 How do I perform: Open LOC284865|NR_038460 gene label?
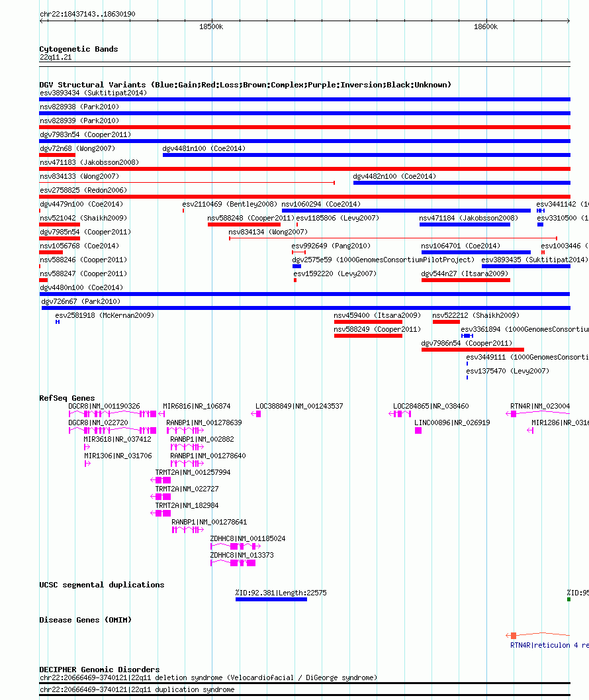point(431,406)
